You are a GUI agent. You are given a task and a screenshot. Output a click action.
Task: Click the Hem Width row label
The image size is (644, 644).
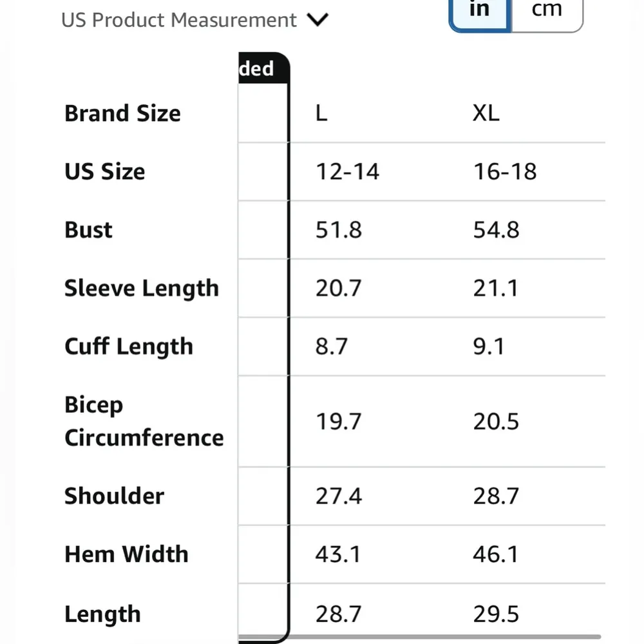(126, 554)
